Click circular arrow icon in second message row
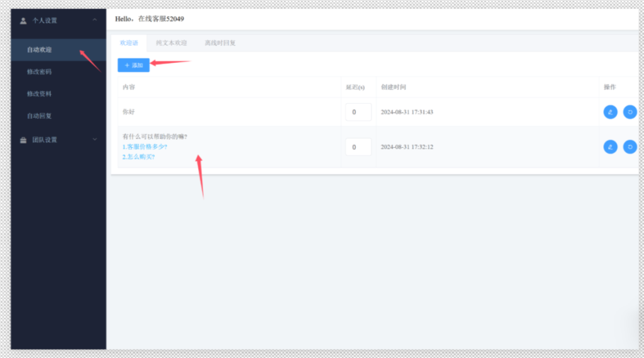 630,147
